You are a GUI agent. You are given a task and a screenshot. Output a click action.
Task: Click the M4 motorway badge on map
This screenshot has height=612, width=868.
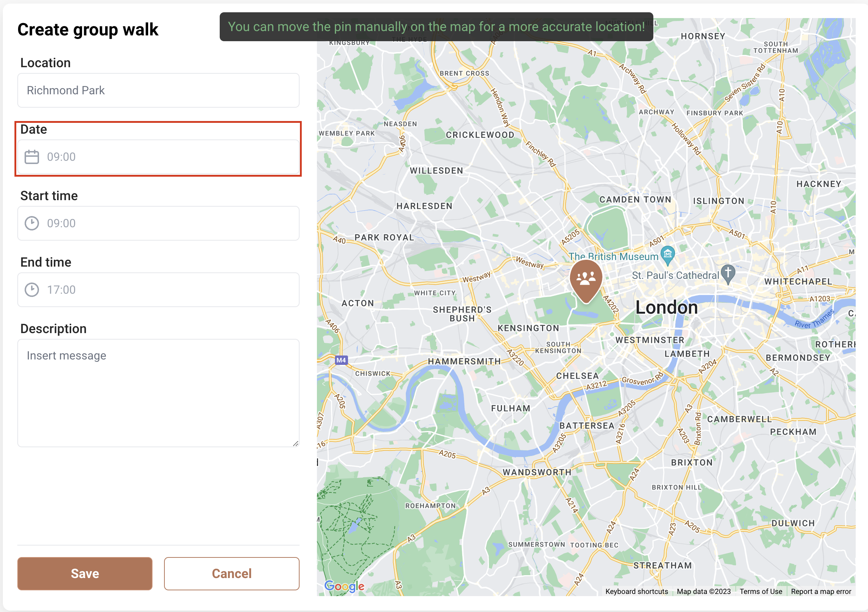(x=341, y=360)
